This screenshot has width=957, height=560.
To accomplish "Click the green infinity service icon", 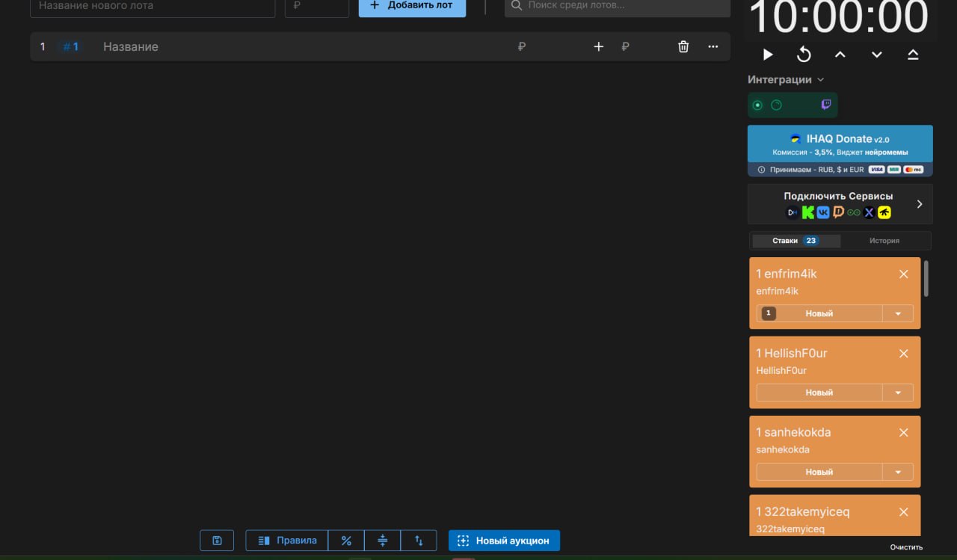I will click(854, 212).
